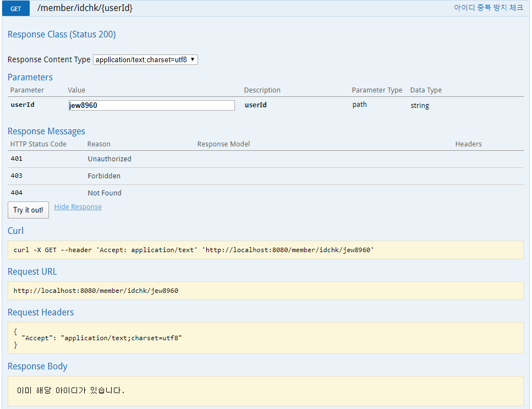Click the Response Content Type label
The image size is (532, 409).
pos(49,60)
